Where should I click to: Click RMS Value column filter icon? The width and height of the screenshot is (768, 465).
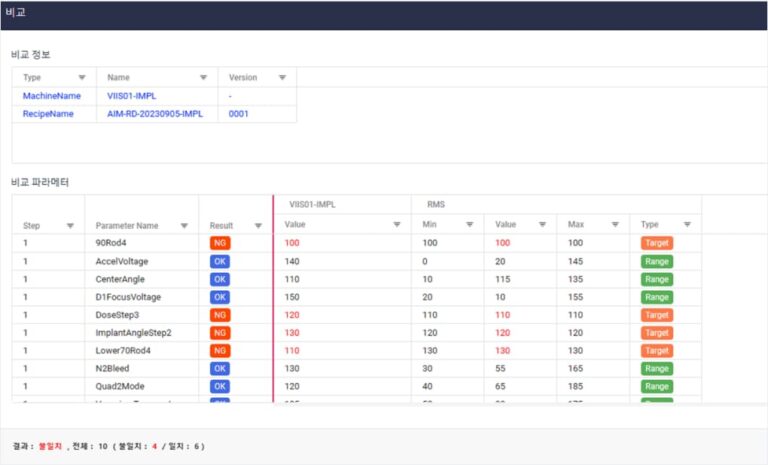[x=542, y=225]
